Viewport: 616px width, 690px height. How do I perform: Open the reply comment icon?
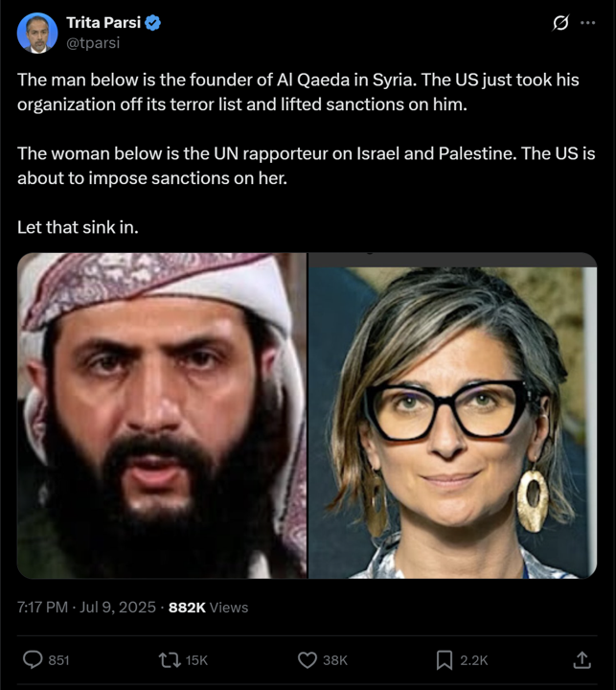tap(33, 659)
